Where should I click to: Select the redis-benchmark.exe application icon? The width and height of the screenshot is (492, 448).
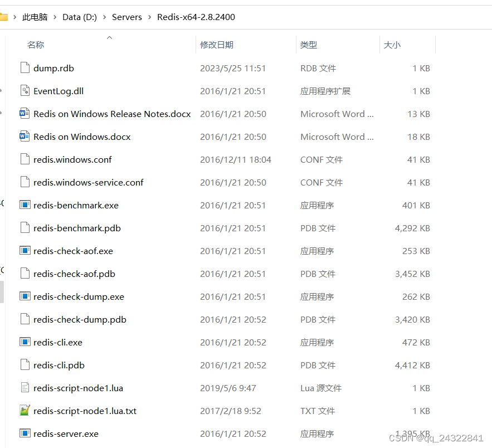tap(25, 205)
